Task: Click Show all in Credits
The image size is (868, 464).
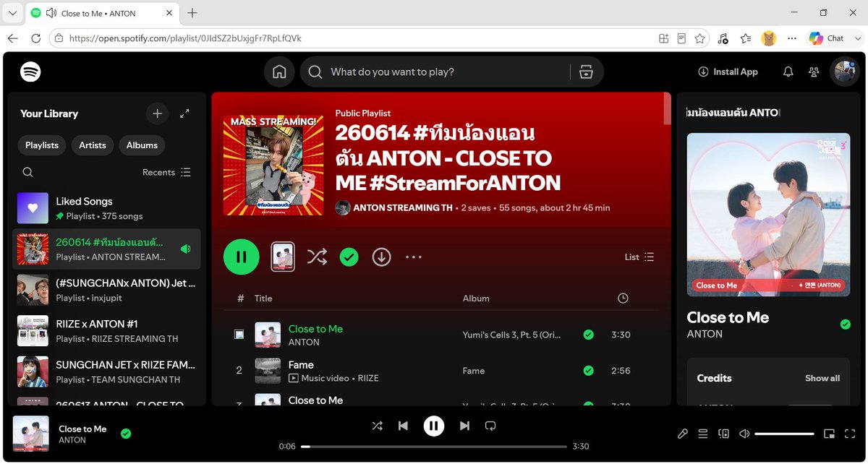Action: (x=822, y=378)
